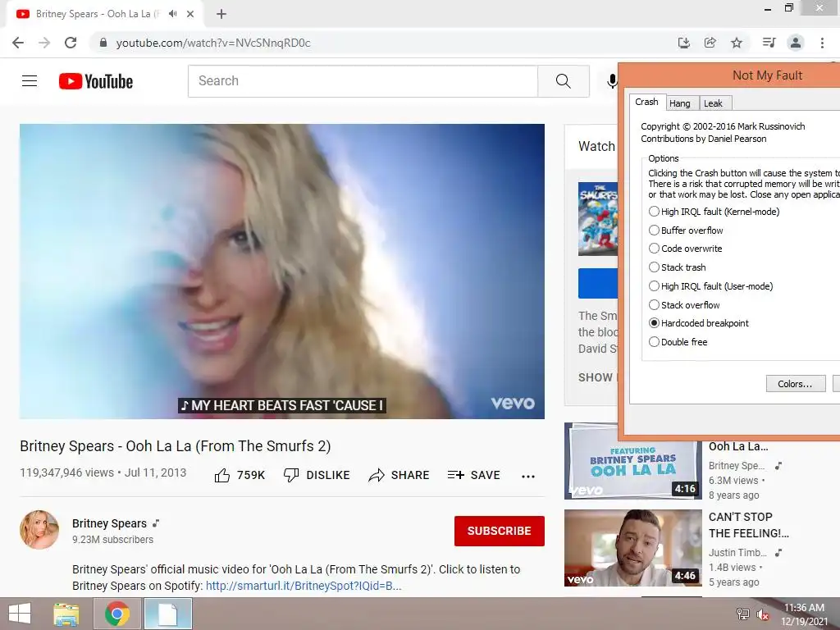This screenshot has height=630, width=840.
Task: Click the YouTube logo
Action: [x=96, y=81]
